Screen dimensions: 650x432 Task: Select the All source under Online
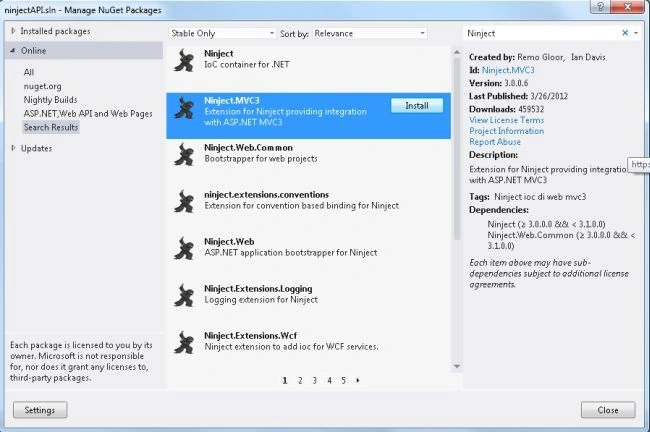click(x=29, y=72)
